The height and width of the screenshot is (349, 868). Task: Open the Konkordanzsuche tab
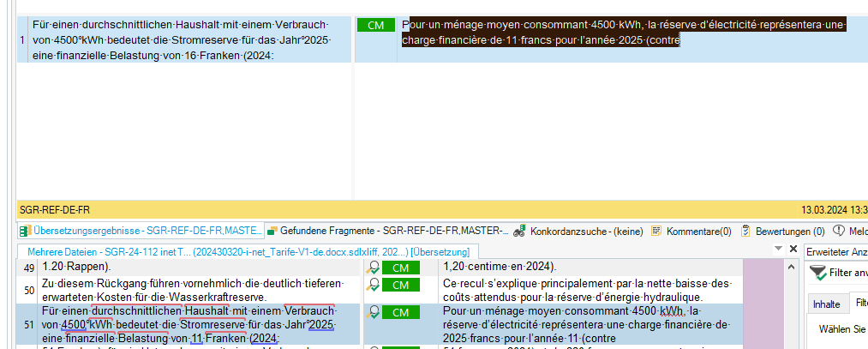pos(578,231)
